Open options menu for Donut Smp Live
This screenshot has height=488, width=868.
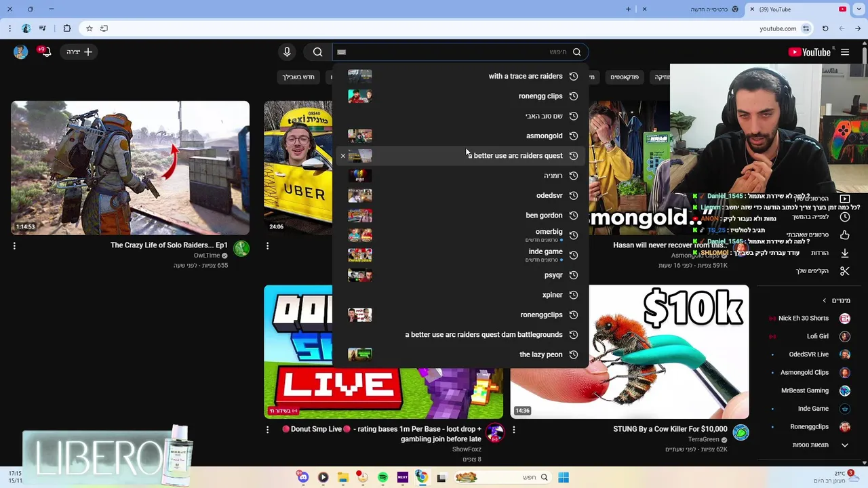point(267,430)
